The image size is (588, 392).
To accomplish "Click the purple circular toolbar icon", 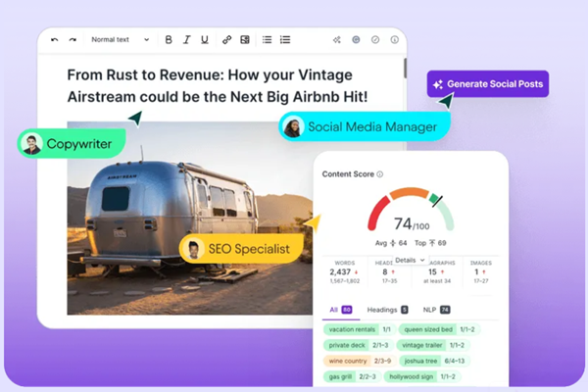I will (x=356, y=40).
